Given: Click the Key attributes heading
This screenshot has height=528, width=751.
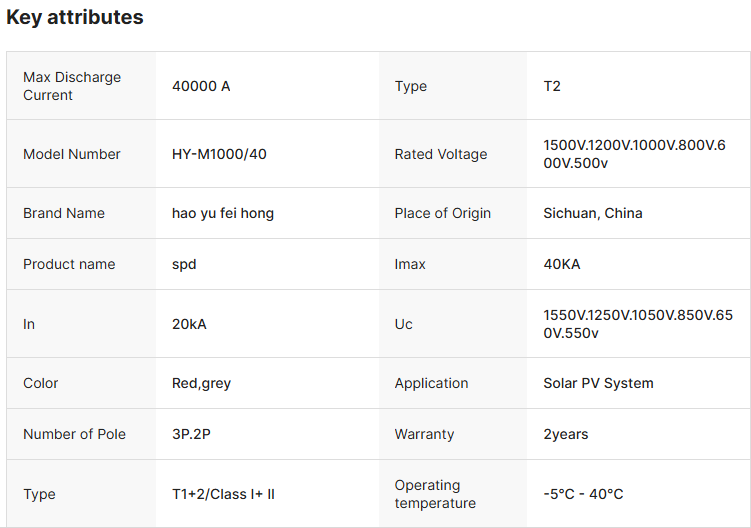Looking at the screenshot, I should (75, 17).
